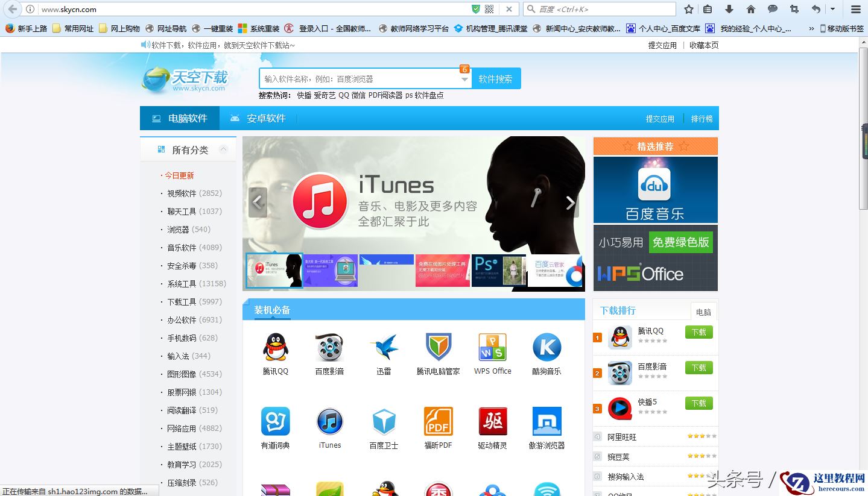Collapse the 所有分类 category panel
Image resolution: width=868 pixels, height=496 pixels.
coord(224,149)
